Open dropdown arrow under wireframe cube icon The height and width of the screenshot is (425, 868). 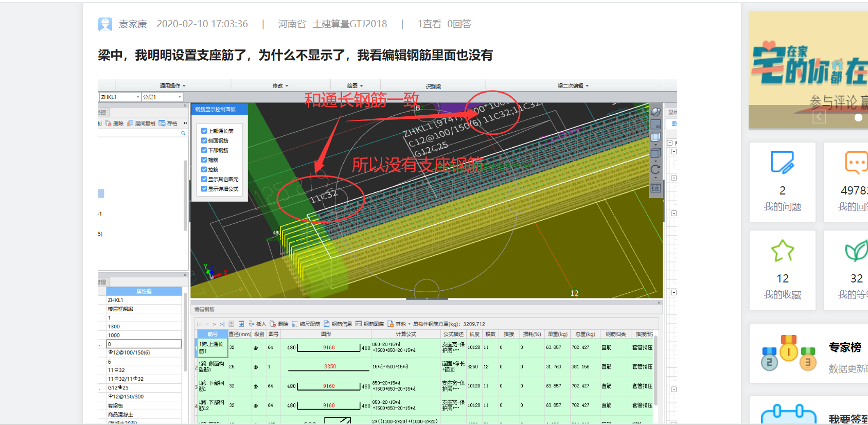click(x=656, y=145)
